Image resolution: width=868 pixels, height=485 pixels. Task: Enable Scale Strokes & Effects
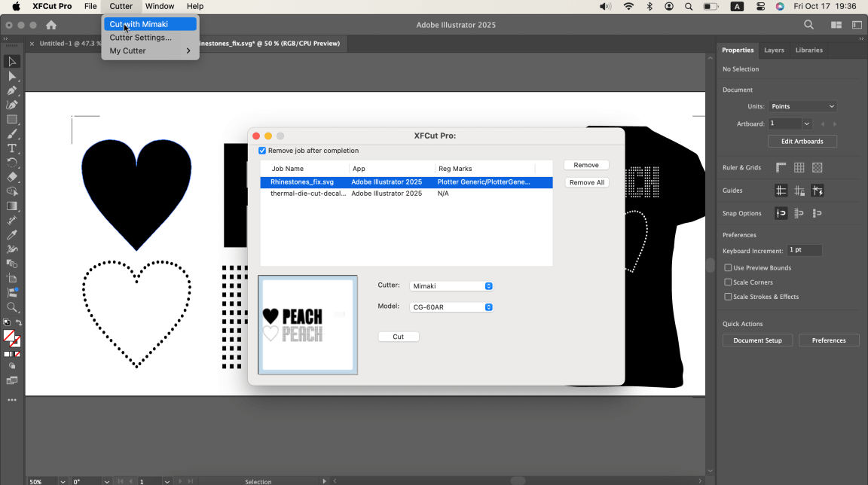(728, 297)
